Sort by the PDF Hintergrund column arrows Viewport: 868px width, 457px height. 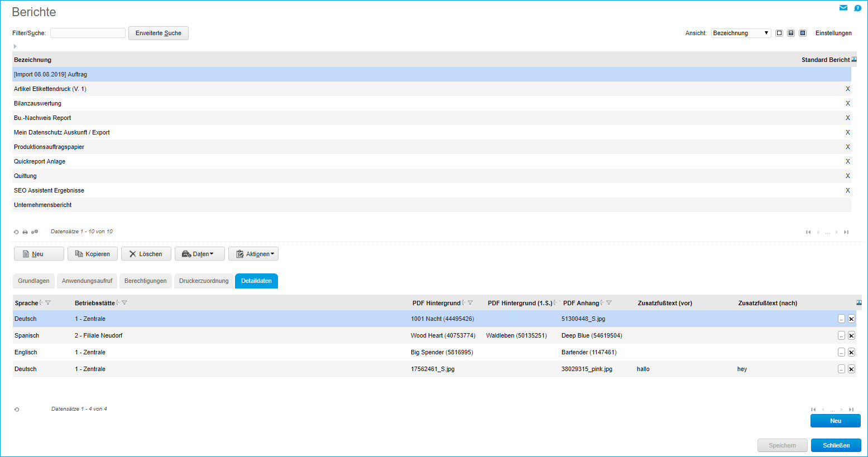[x=463, y=302]
